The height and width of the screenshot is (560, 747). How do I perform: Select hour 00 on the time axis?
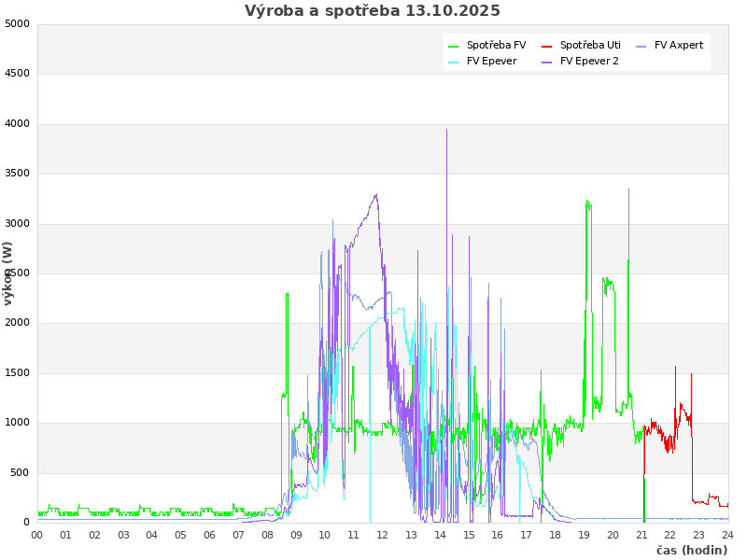pos(37,535)
